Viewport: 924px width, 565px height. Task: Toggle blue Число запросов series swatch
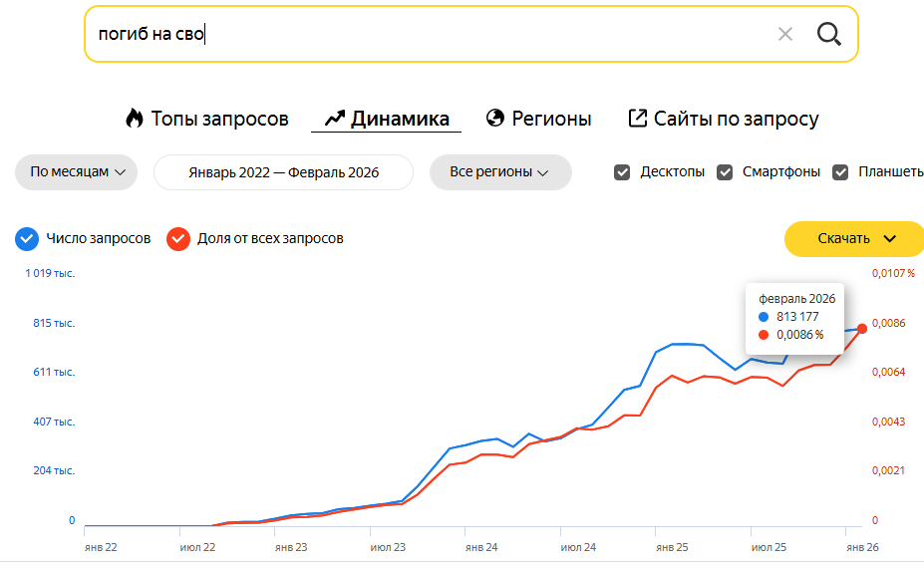[27, 239]
